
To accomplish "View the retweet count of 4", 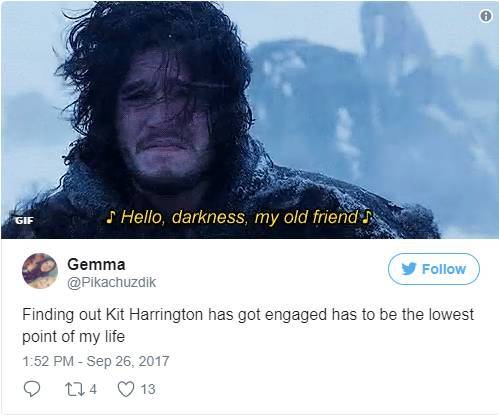I will tap(93, 389).
